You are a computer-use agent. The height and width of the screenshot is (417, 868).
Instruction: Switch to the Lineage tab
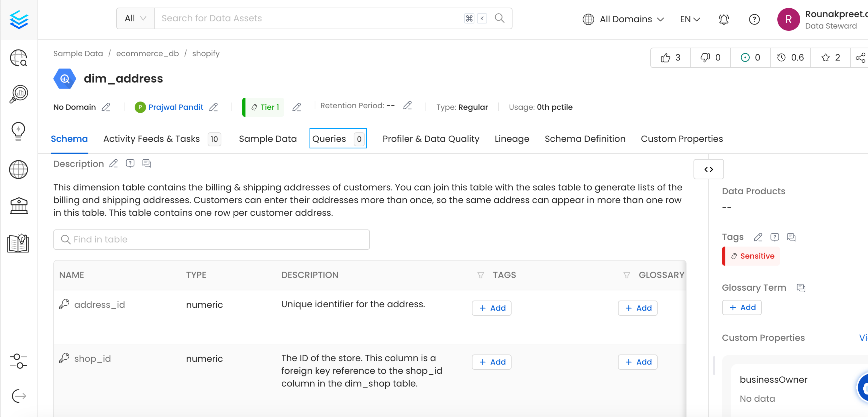[x=511, y=139]
